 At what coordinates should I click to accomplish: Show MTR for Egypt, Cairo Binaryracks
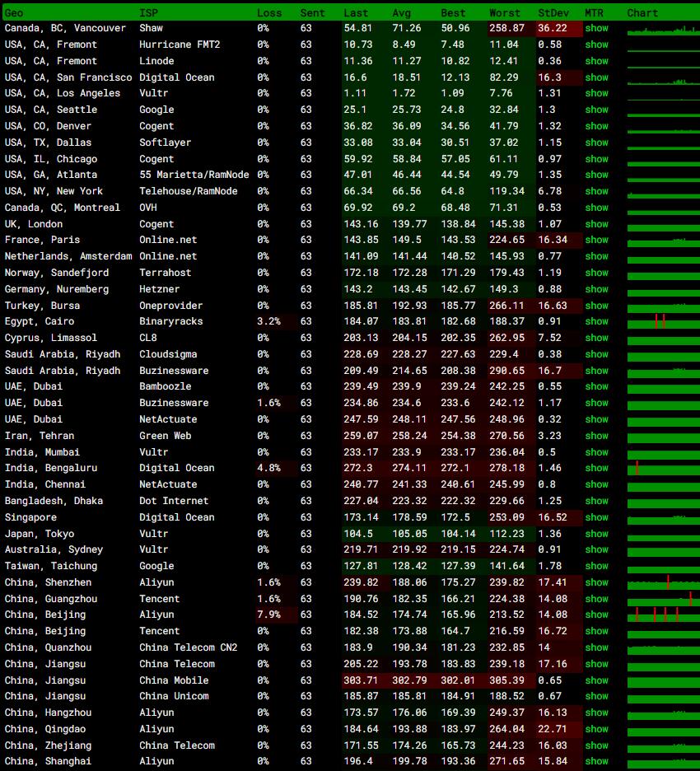[x=596, y=321]
